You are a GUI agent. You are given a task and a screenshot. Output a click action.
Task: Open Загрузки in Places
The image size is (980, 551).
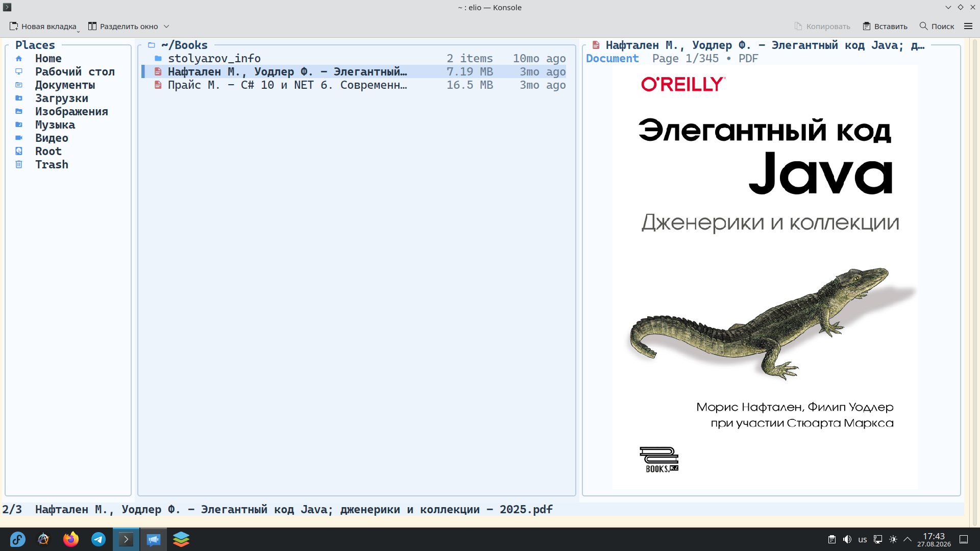(62, 98)
